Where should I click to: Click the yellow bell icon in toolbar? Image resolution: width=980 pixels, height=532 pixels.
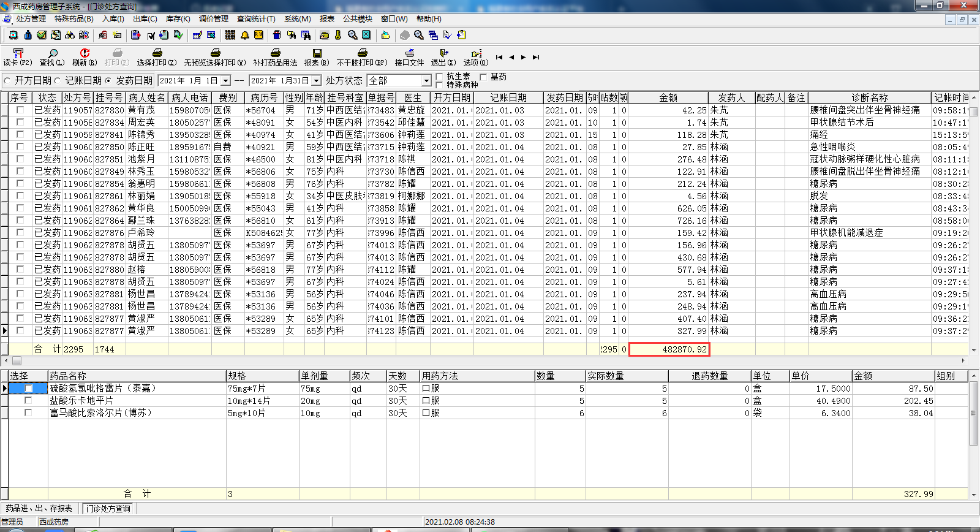click(x=244, y=35)
